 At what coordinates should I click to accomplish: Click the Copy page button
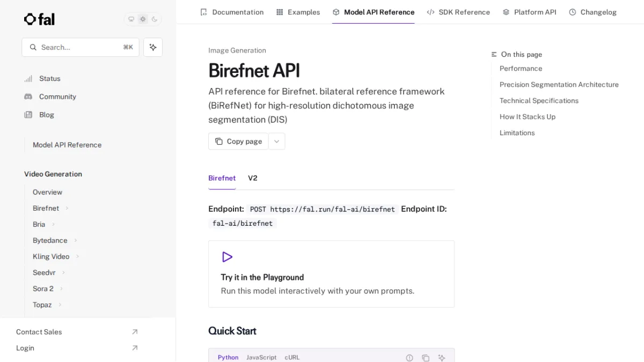point(238,141)
